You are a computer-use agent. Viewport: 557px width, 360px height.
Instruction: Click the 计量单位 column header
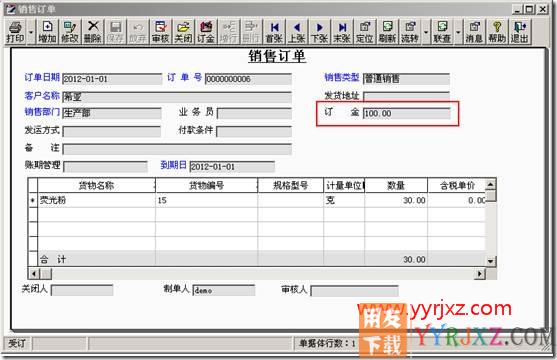pyautogui.click(x=344, y=185)
